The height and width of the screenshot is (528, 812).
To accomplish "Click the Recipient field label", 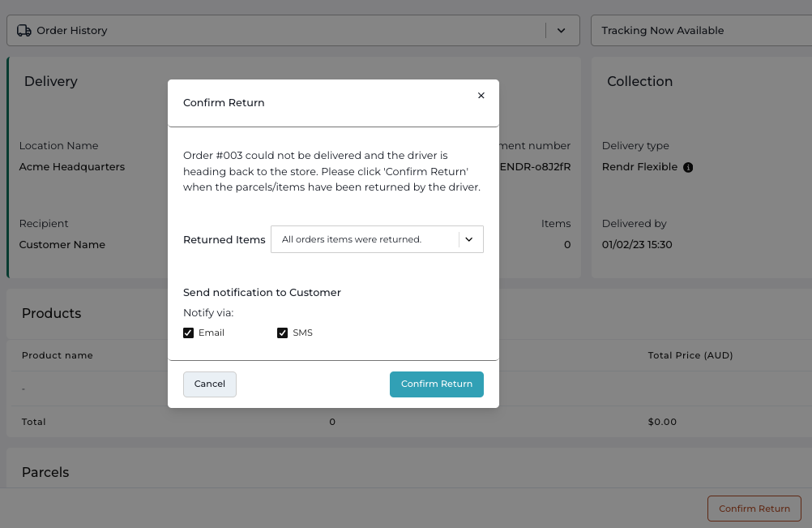I will (x=44, y=223).
